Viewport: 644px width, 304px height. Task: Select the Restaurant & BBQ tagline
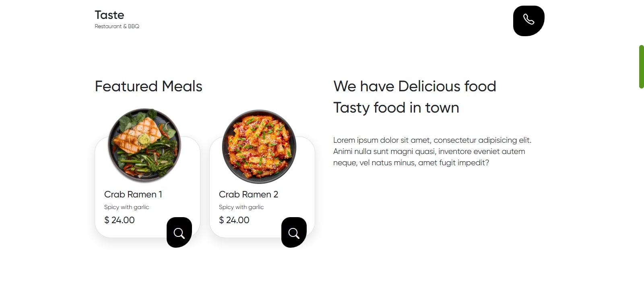tap(117, 27)
